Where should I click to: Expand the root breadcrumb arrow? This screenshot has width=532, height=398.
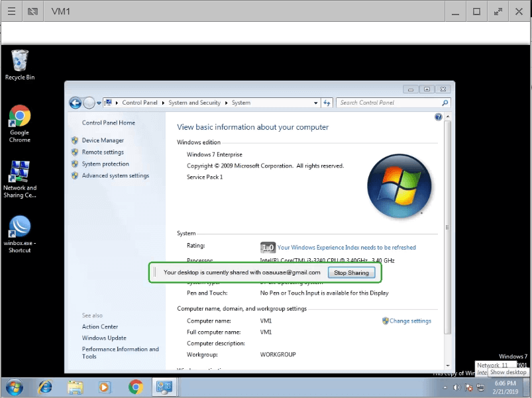coord(117,103)
